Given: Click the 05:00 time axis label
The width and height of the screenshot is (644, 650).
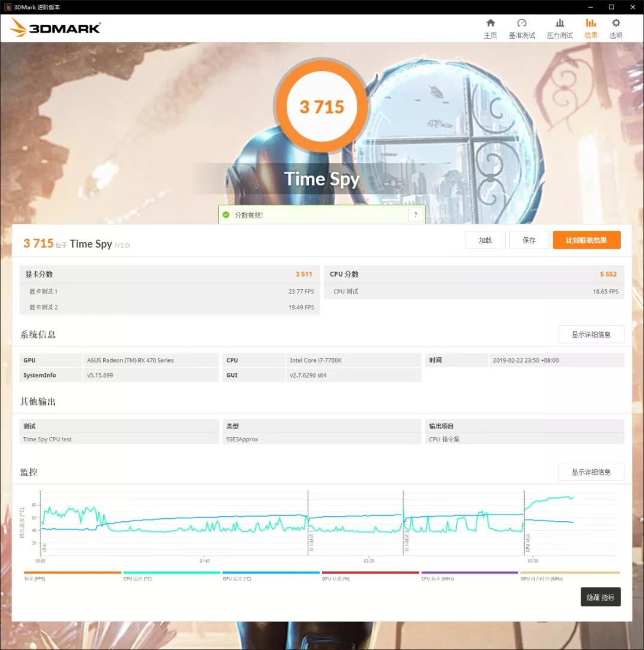Looking at the screenshot, I should click(x=533, y=561).
